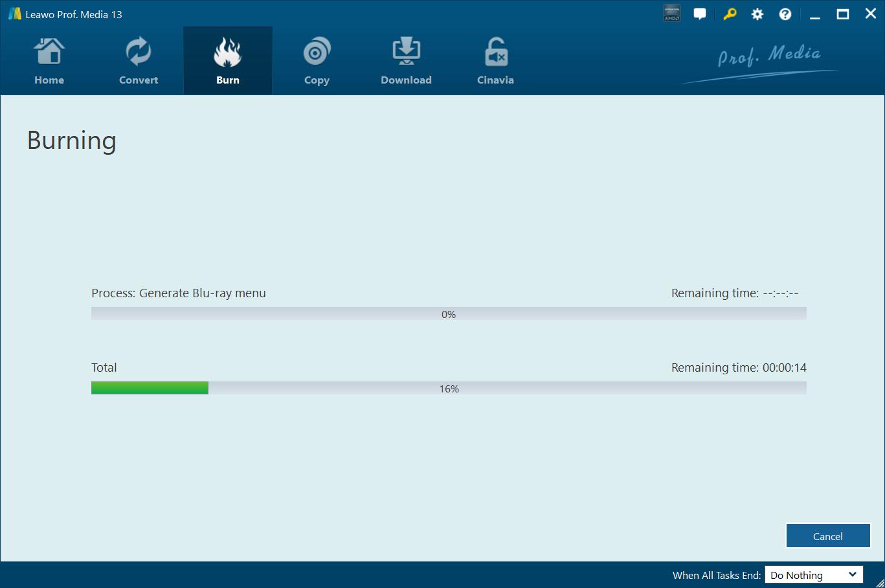Switch to the Copy disc module
This screenshot has height=588, width=885.
pyautogui.click(x=317, y=62)
